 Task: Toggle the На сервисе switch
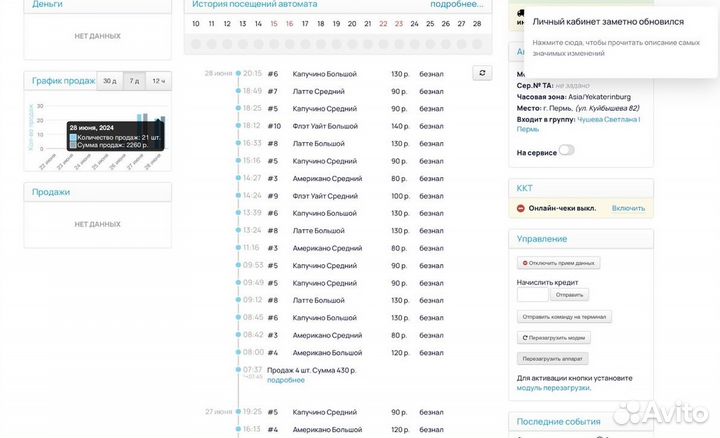[566, 151]
